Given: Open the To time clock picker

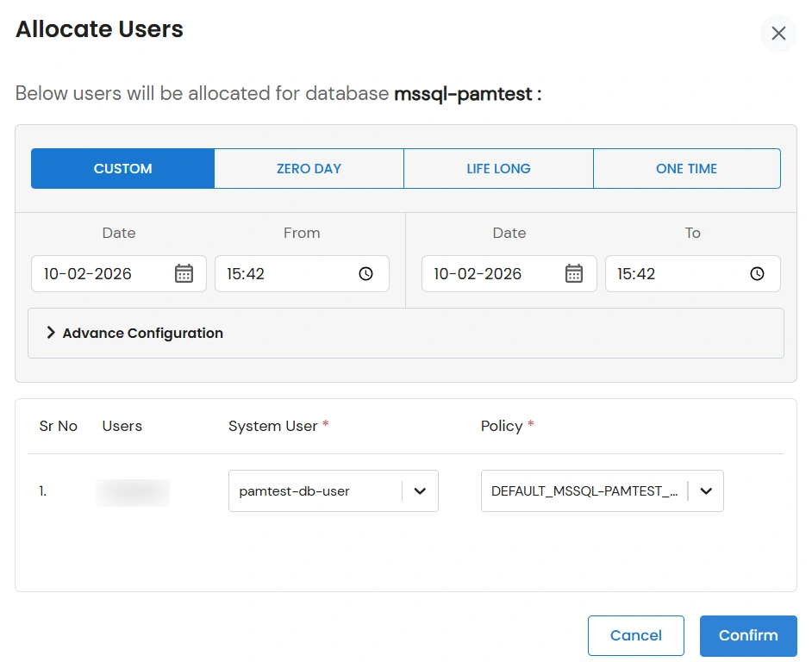Looking at the screenshot, I should tap(756, 273).
